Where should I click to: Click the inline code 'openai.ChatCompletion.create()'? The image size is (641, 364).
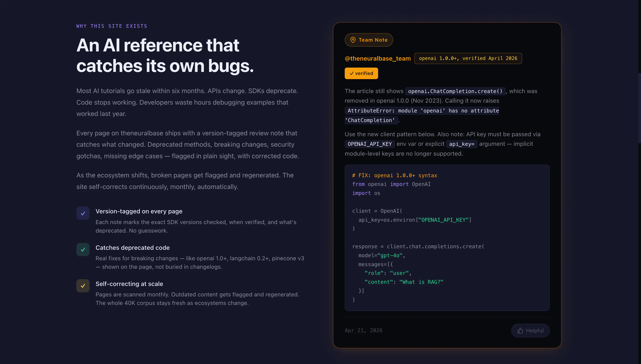(x=455, y=91)
